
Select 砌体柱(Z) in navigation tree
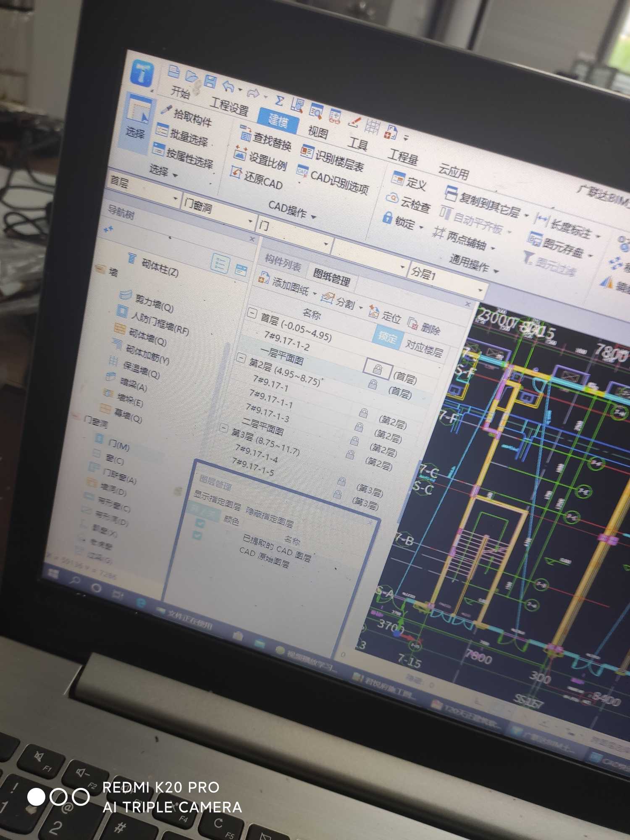tap(153, 266)
